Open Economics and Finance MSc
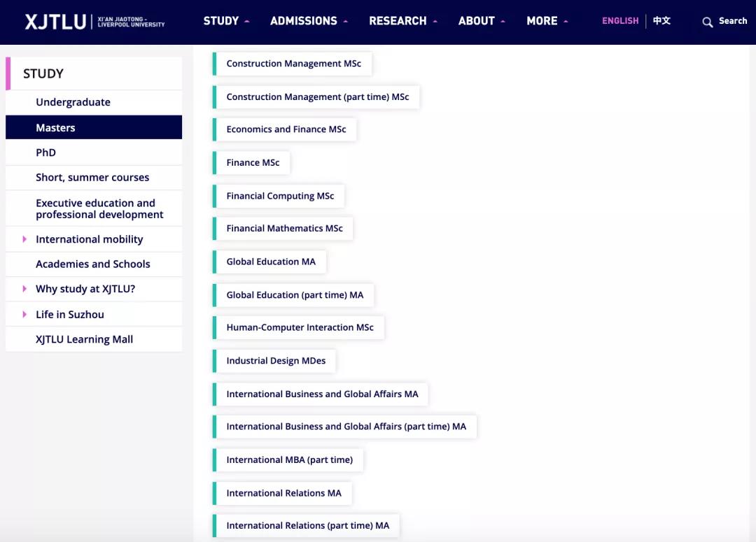756x542 pixels. point(284,129)
